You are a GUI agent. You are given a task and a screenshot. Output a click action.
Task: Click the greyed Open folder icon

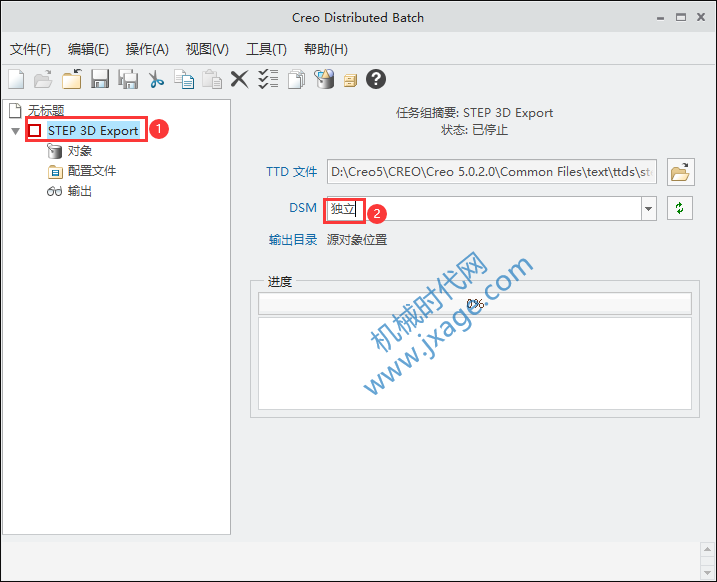pyautogui.click(x=43, y=80)
